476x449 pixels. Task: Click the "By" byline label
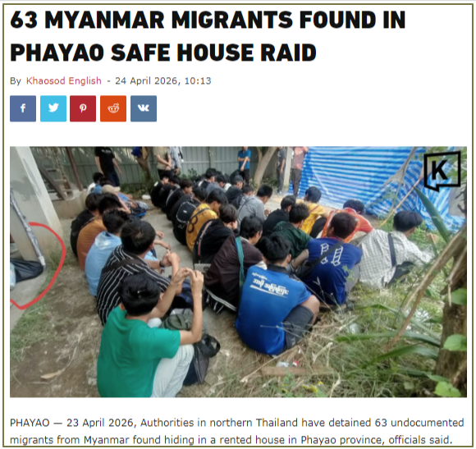(x=16, y=81)
